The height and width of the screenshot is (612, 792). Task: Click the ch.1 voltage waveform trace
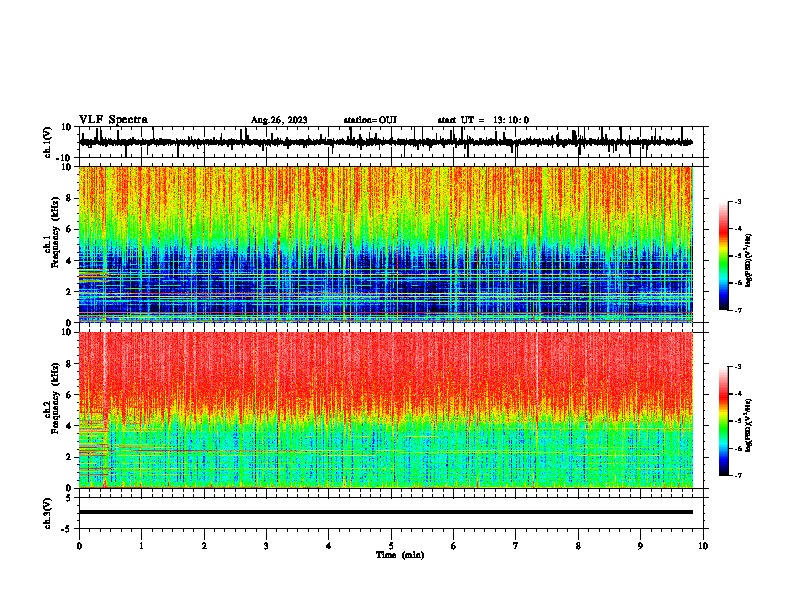coord(385,142)
